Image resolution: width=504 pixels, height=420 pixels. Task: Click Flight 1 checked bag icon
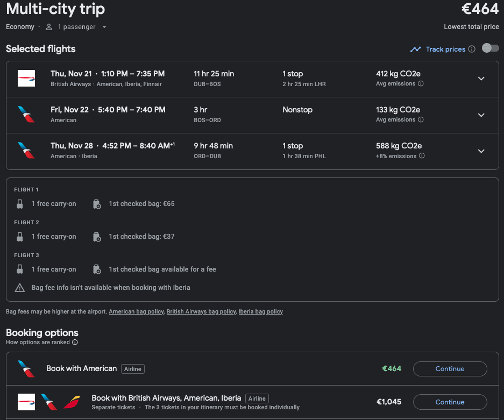pyautogui.click(x=97, y=204)
